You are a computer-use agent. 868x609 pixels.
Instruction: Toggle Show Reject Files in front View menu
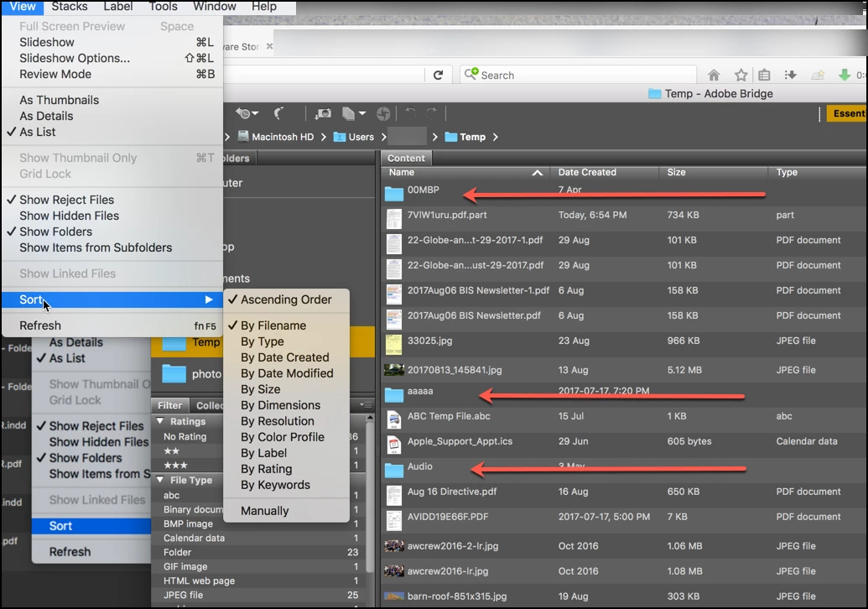click(66, 200)
